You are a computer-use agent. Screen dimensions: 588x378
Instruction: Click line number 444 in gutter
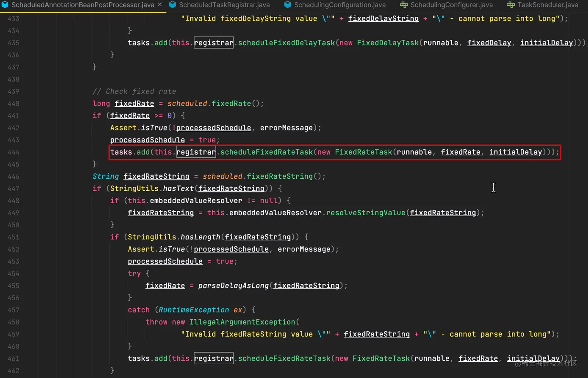tap(13, 152)
